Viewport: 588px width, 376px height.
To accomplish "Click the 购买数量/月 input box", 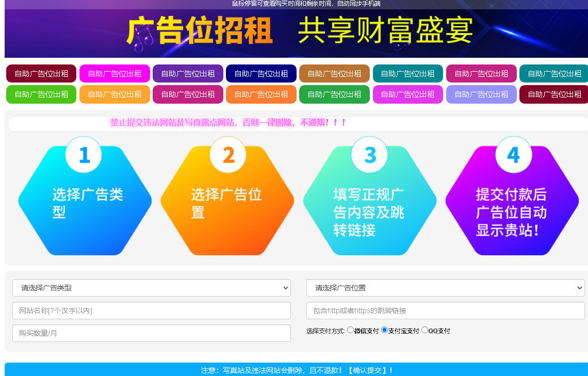I will [152, 333].
